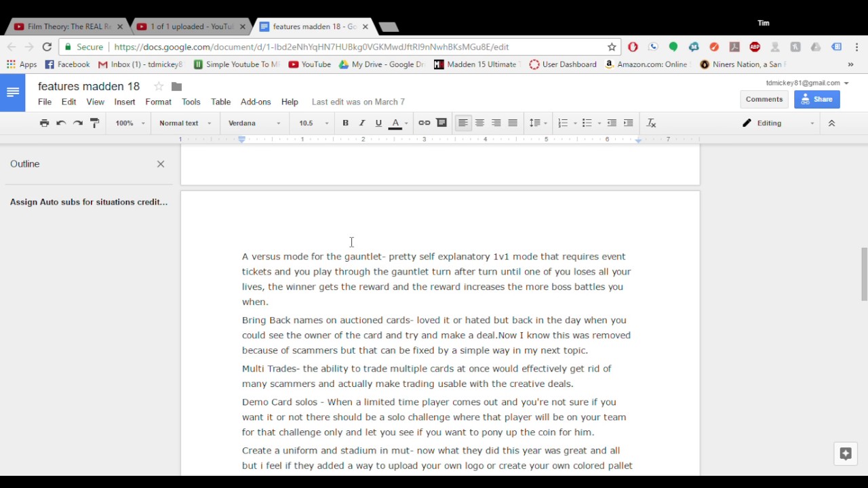Viewport: 868px width, 488px height.
Task: Insert a comment with the comment icon
Action: 441,123
